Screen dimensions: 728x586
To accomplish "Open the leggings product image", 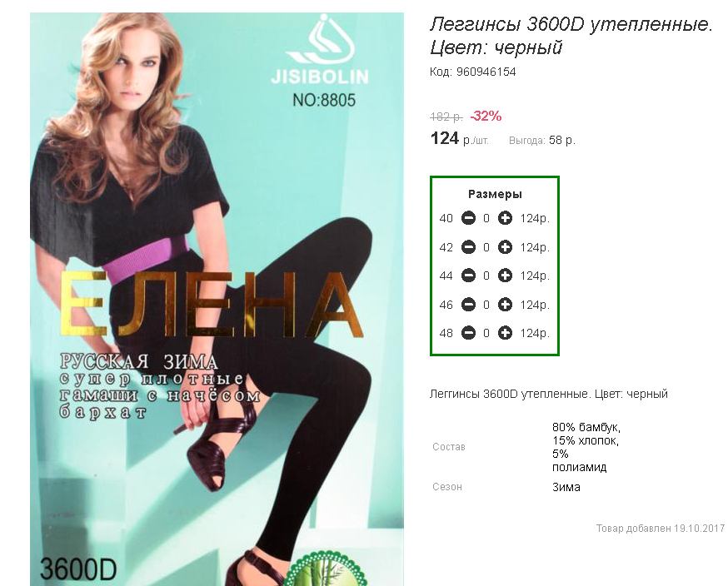I will coord(217,299).
